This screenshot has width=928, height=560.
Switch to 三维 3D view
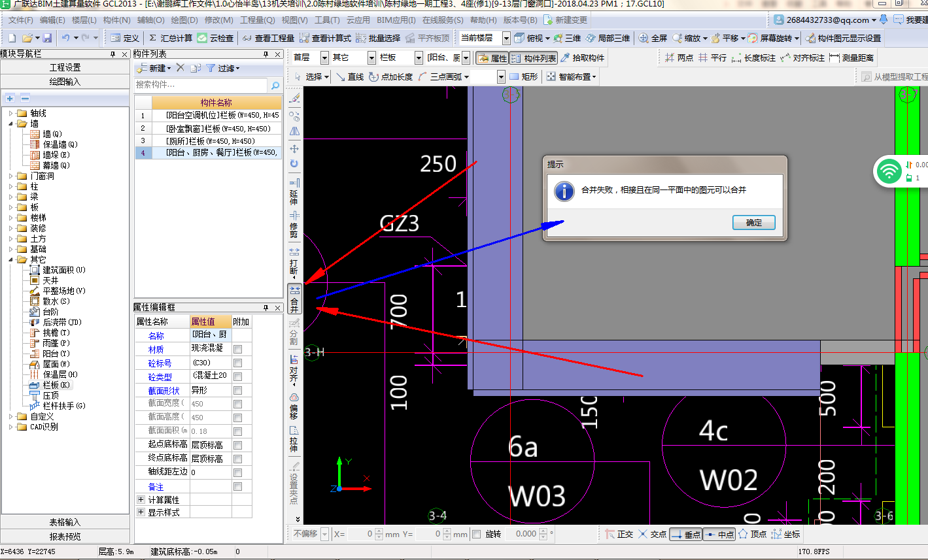(567, 38)
